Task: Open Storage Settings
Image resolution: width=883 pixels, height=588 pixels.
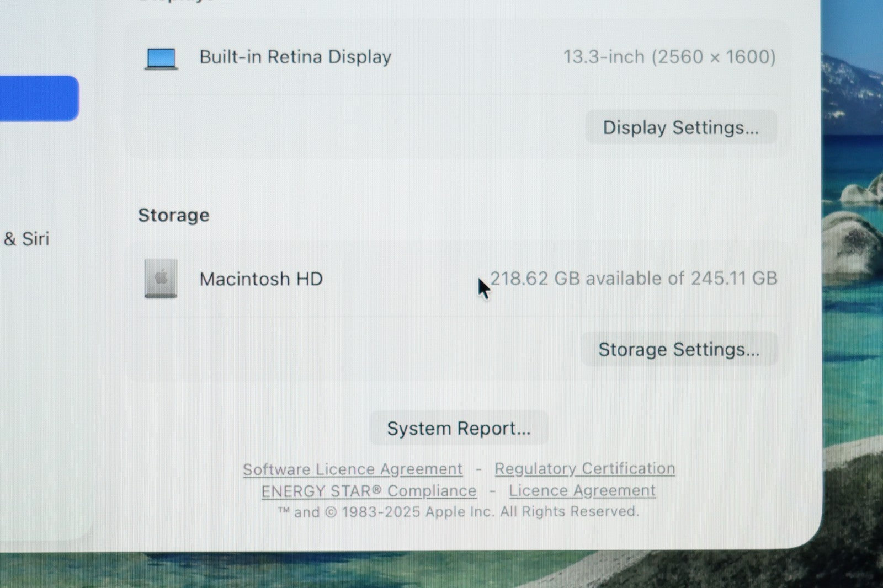Action: click(x=679, y=349)
